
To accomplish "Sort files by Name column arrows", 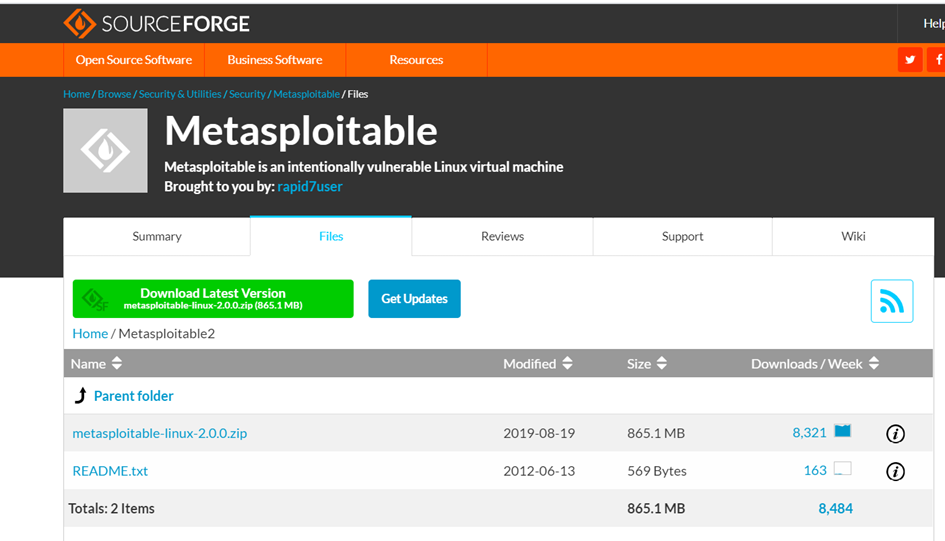I will pyautogui.click(x=117, y=363).
